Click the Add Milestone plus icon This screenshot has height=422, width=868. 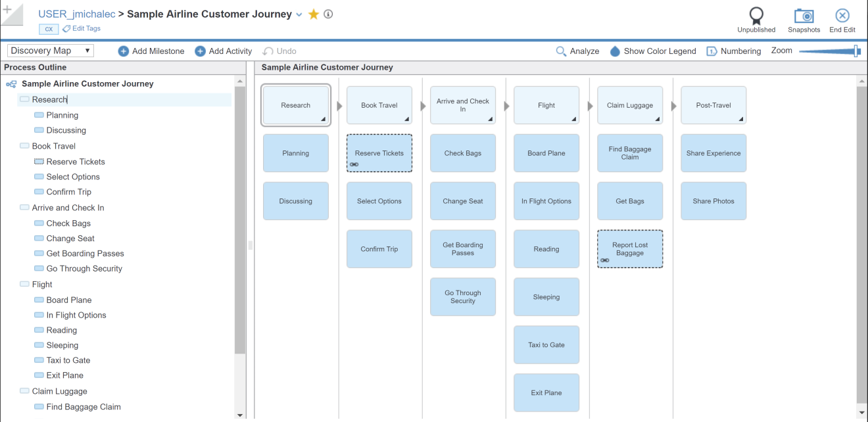coord(124,51)
